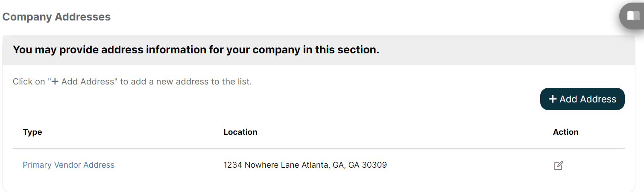Click the bold address information banner text
644x192 pixels.
[x=196, y=49]
